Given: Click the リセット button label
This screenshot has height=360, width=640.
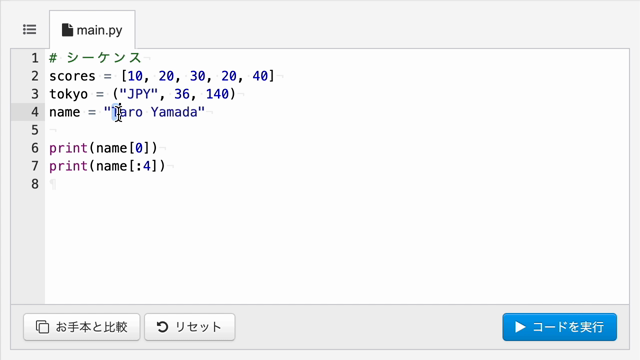Looking at the screenshot, I should click(198, 327).
